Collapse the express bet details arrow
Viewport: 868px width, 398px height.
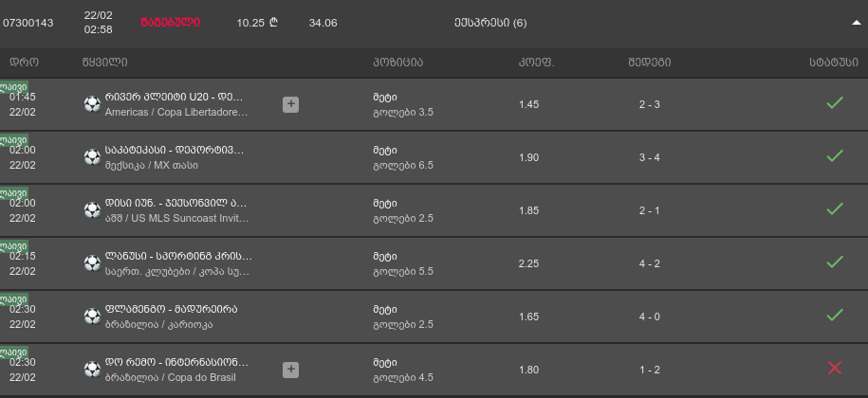click(x=856, y=22)
